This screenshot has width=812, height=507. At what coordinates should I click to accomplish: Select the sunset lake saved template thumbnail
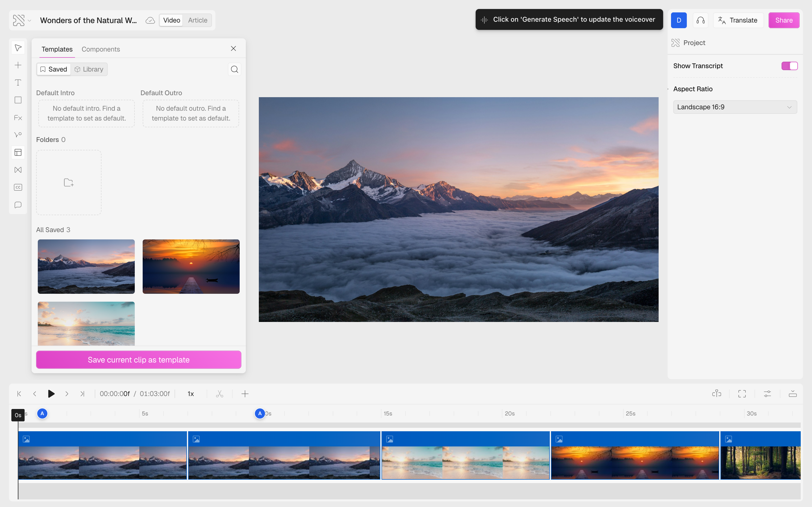pyautogui.click(x=191, y=266)
